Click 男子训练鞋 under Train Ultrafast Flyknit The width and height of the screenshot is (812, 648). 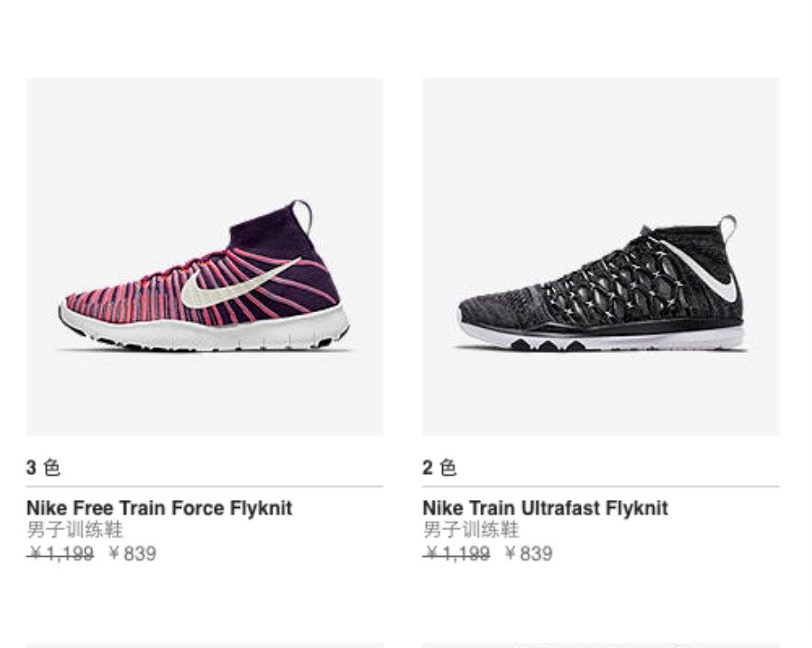tap(471, 530)
